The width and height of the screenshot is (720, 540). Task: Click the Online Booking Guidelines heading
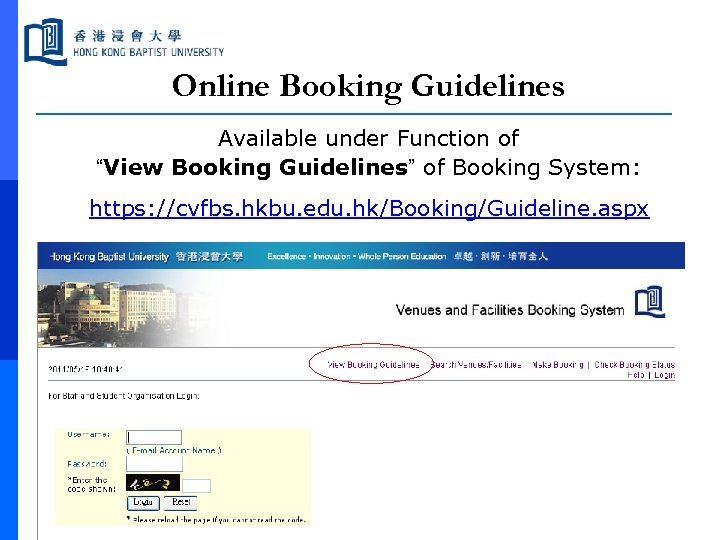[368, 86]
